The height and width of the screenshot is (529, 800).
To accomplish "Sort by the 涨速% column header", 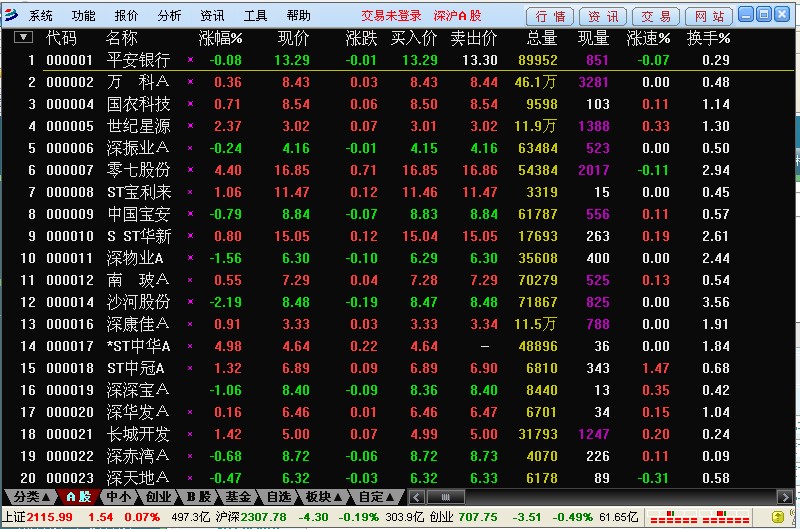I will [648, 38].
